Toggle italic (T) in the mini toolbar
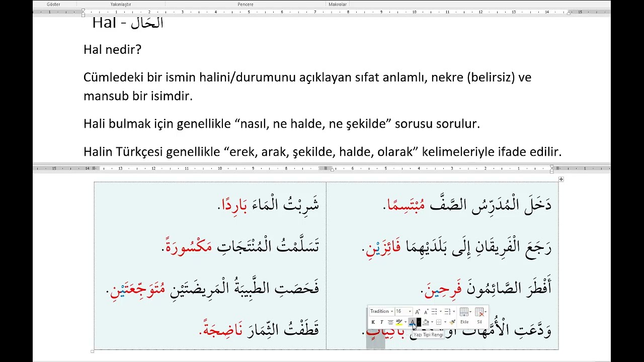This screenshot has height=362, width=644. pyautogui.click(x=382, y=322)
